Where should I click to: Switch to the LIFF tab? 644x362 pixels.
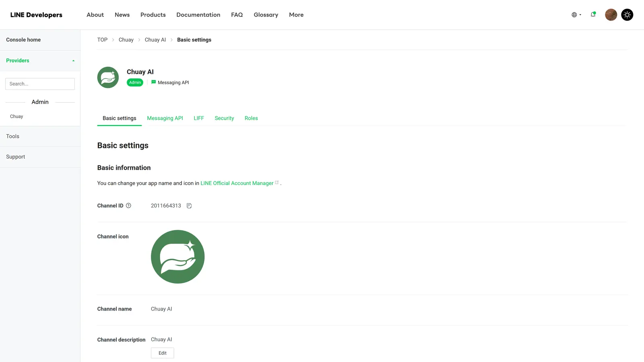point(199,118)
